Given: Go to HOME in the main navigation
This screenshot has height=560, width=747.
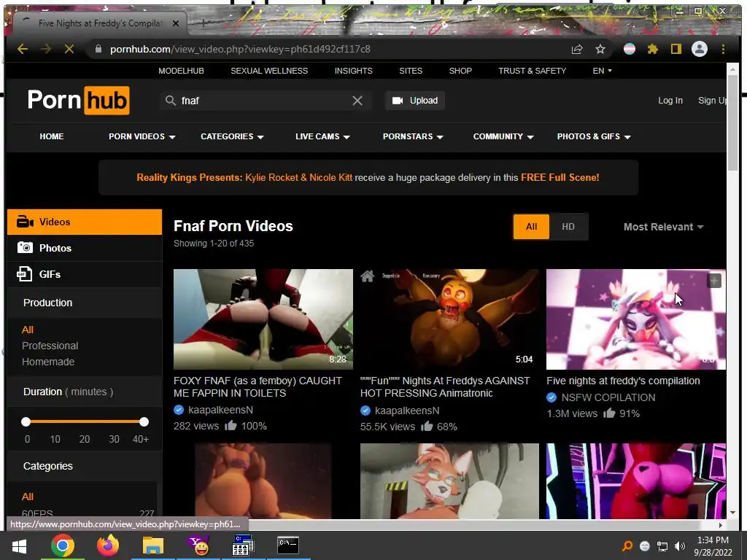Looking at the screenshot, I should [x=52, y=136].
